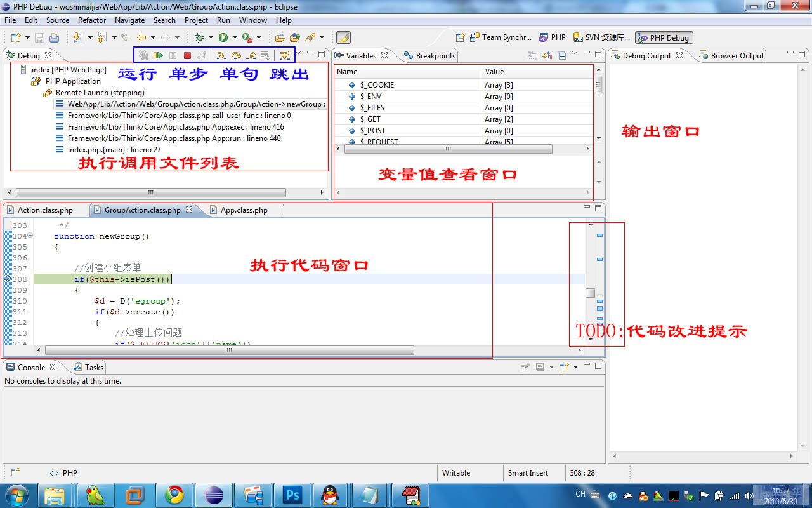The height and width of the screenshot is (508, 812).
Task: Switch to the Tasks tab
Action: pos(88,367)
